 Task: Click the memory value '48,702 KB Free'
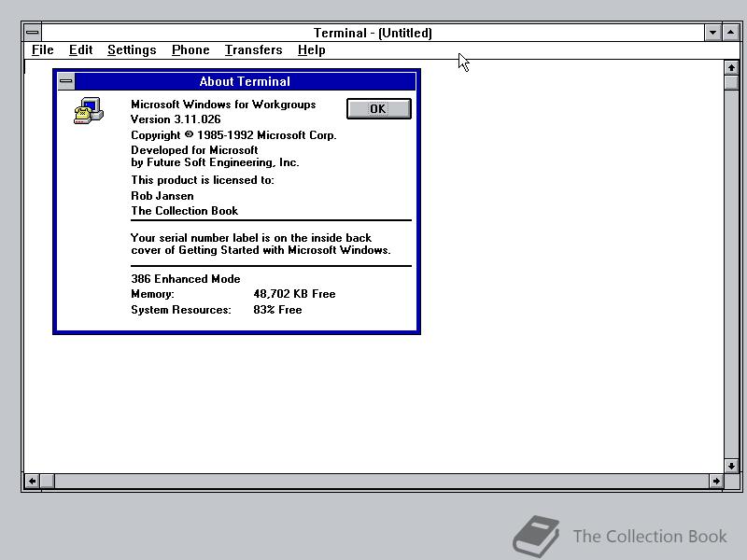294,294
